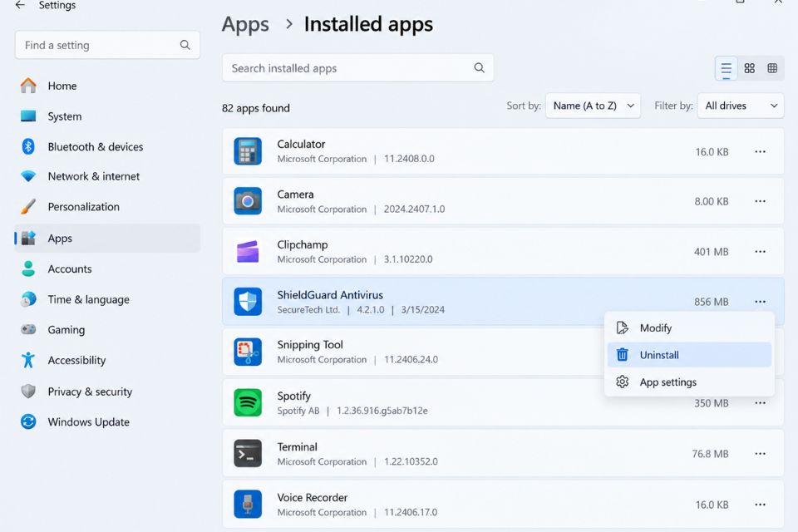Open Privacy & security settings

[107, 392]
